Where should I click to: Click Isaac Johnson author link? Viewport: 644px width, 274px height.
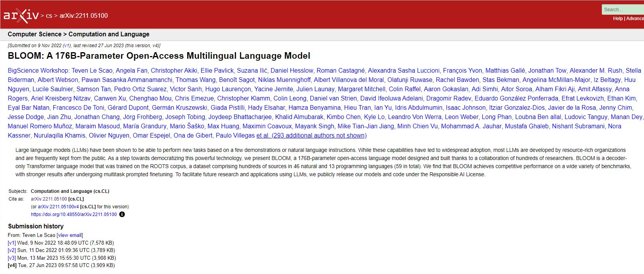[x=466, y=107]
